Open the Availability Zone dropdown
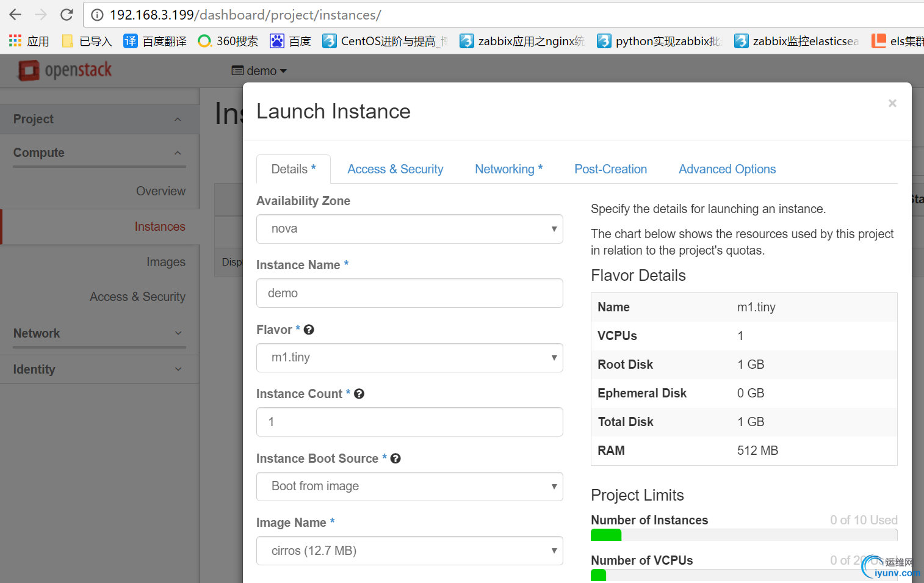 coord(409,229)
